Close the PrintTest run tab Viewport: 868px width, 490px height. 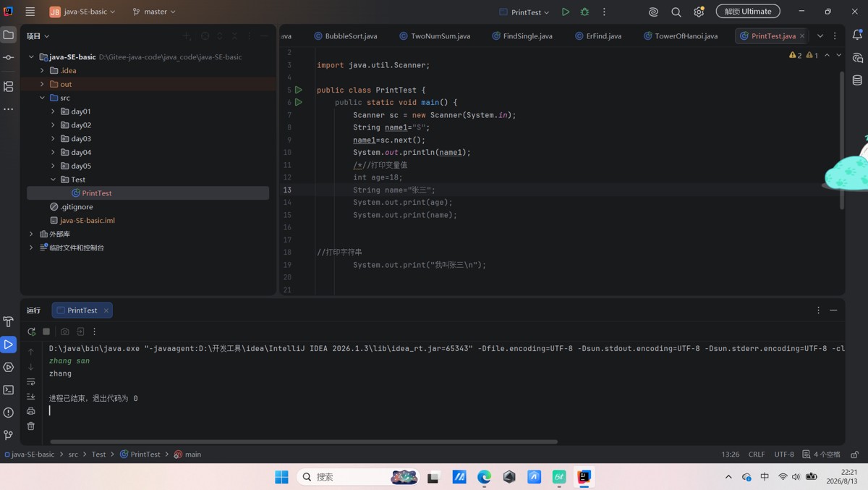106,311
